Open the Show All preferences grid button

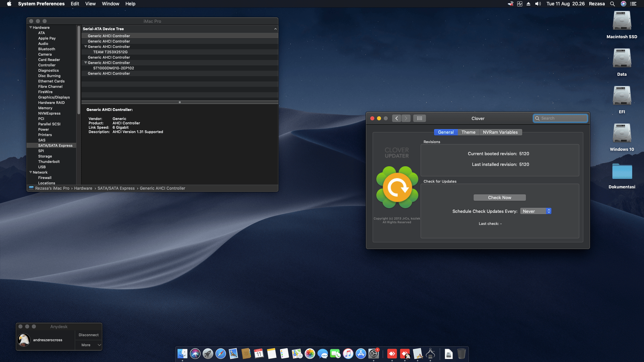(x=419, y=118)
